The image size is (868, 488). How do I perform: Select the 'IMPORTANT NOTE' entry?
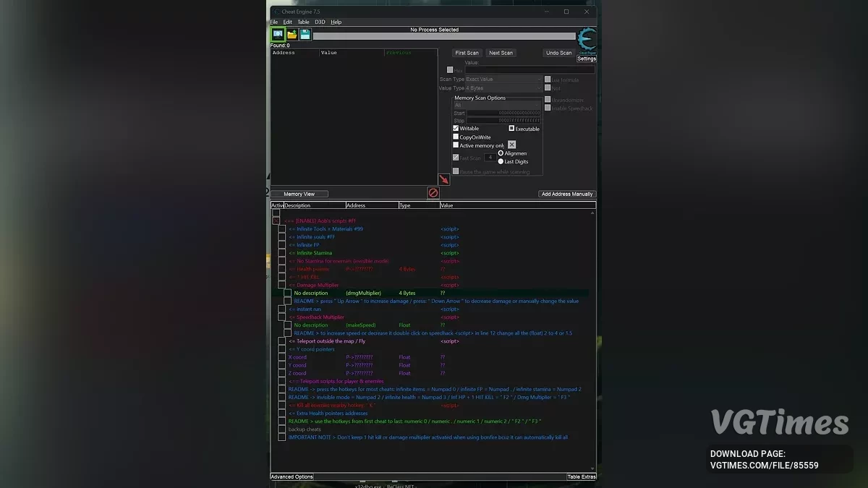pos(428,437)
